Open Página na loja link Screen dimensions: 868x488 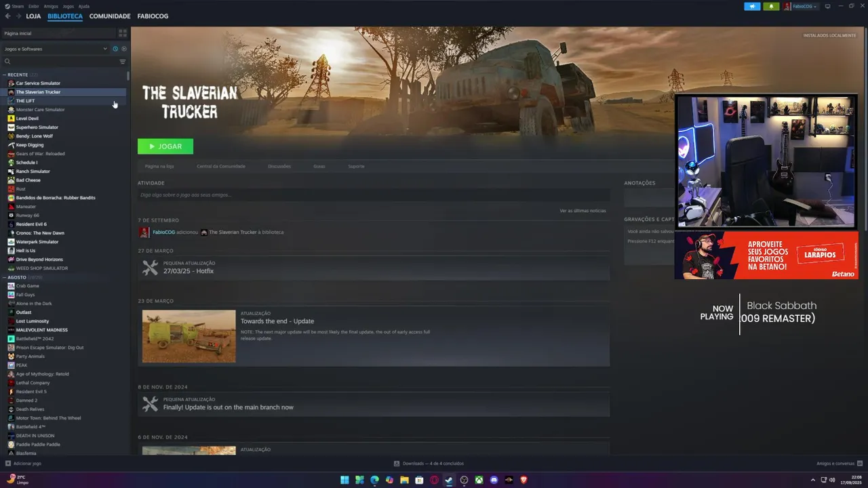[x=159, y=166]
